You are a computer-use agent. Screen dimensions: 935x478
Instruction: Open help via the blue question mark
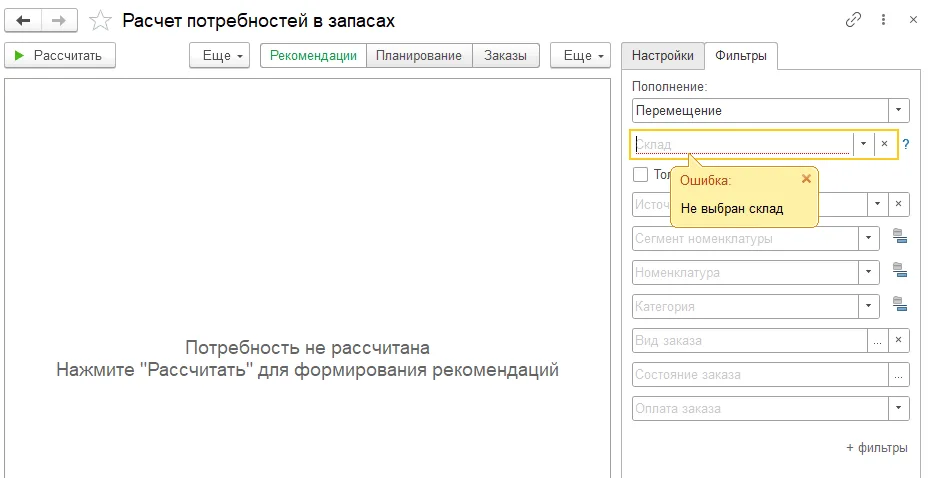[x=906, y=144]
